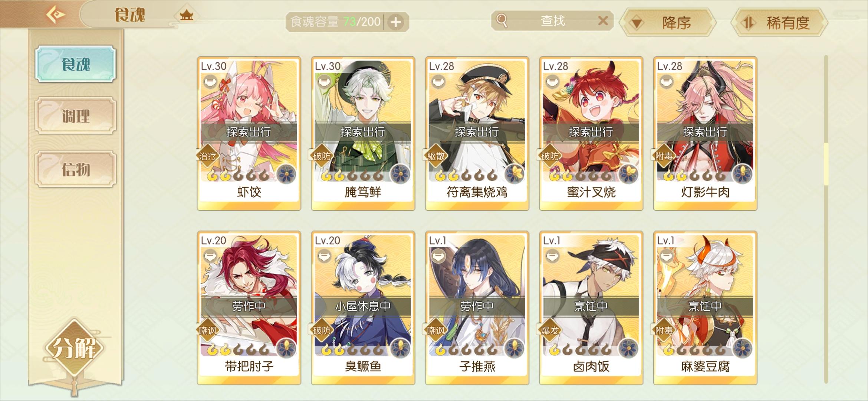This screenshot has width=868, height=401.
Task: Select the 信物 side tab
Action: [x=76, y=169]
